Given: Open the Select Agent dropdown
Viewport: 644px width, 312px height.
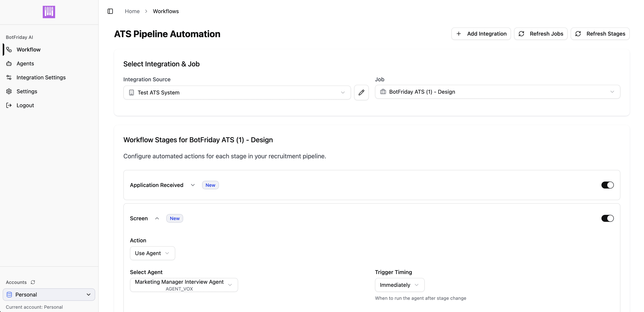Looking at the screenshot, I should tap(184, 285).
